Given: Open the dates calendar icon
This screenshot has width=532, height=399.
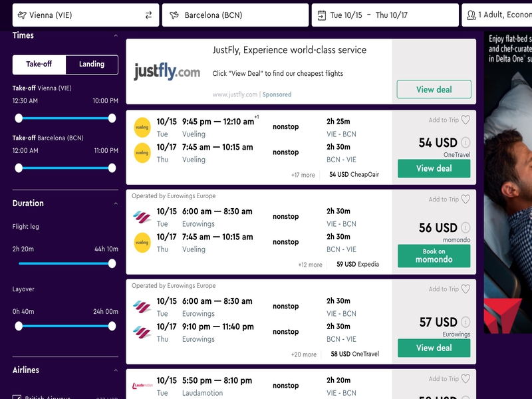Looking at the screenshot, I should 321,15.
